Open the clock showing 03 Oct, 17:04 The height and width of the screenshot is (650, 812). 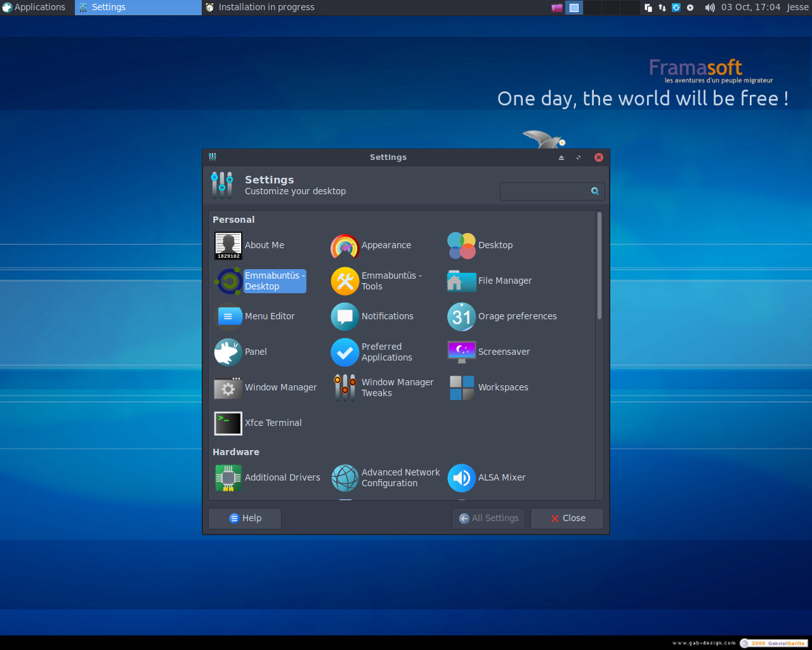pos(750,8)
